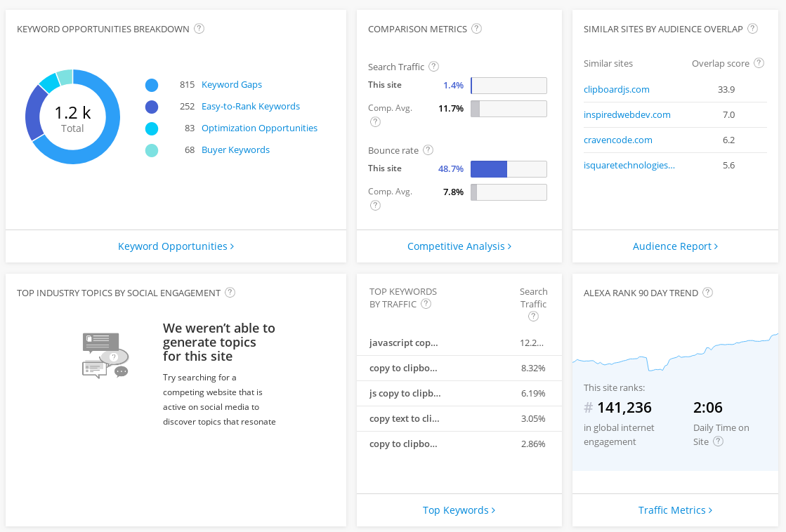Open the Similar Sites By Audience Overlap help icon
The image size is (786, 532).
coord(752,29)
